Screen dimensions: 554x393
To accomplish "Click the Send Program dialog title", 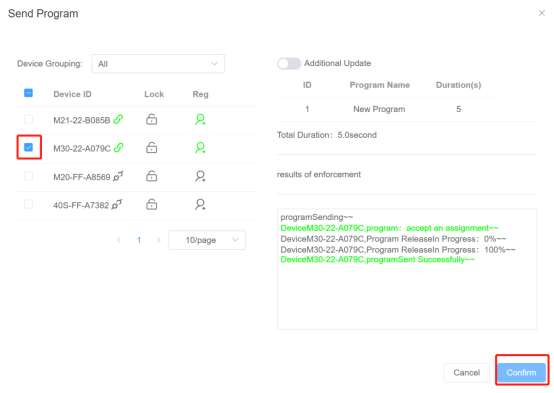I will [43, 14].
